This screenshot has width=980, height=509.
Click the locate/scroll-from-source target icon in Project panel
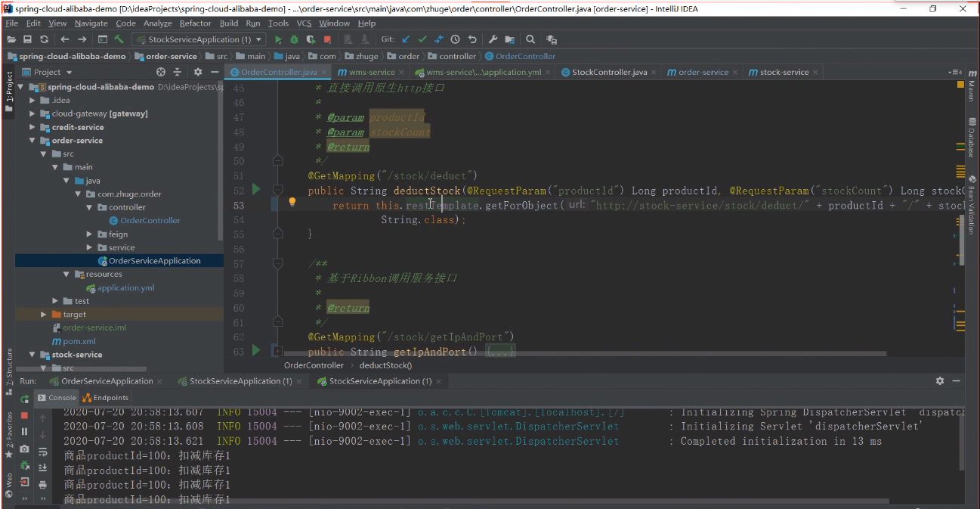(160, 72)
